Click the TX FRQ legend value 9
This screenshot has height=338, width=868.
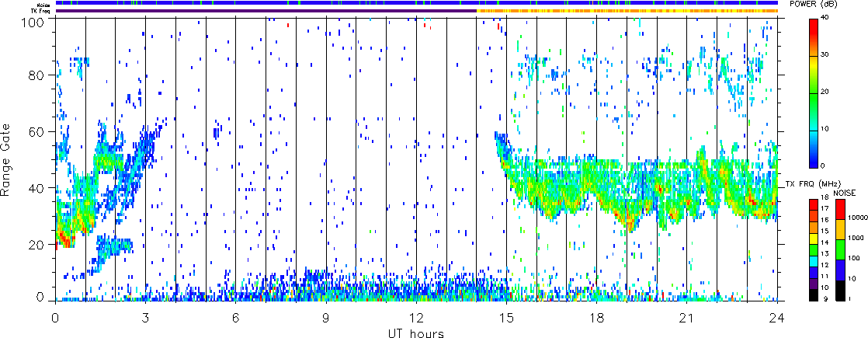[825, 298]
